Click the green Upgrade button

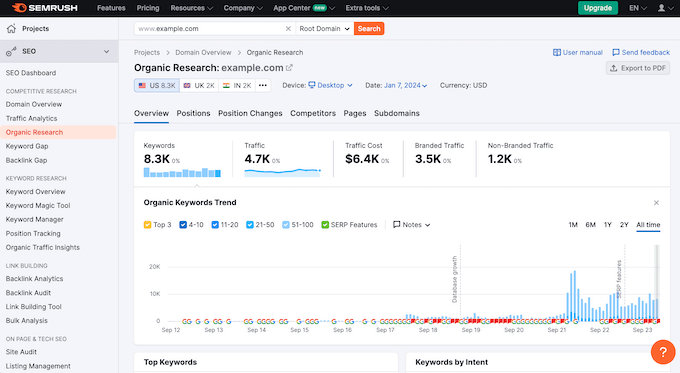(598, 8)
